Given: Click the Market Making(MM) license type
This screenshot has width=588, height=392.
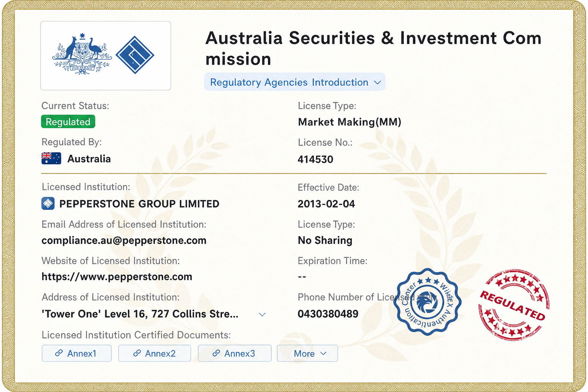Looking at the screenshot, I should [350, 122].
